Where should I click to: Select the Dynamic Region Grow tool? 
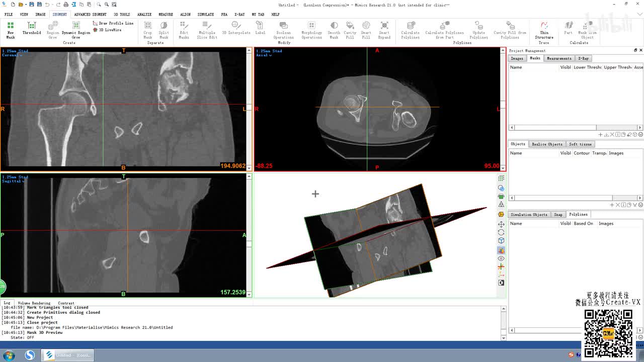pos(76,30)
